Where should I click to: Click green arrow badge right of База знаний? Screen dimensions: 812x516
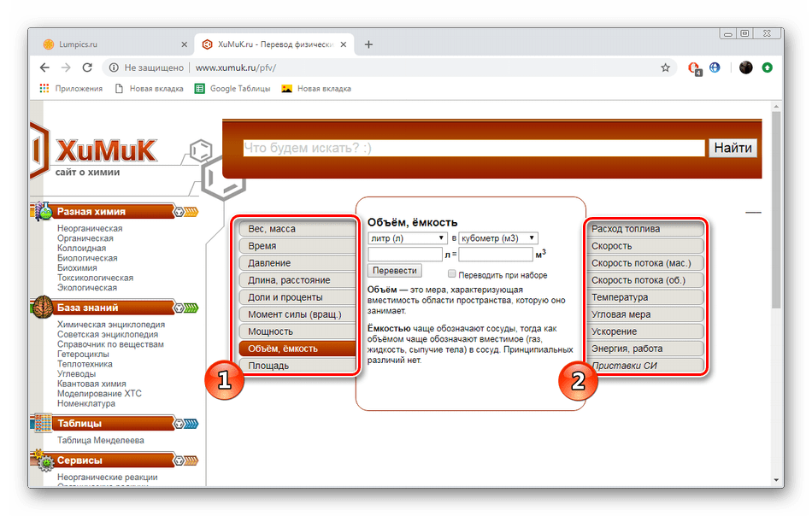pos(185,308)
